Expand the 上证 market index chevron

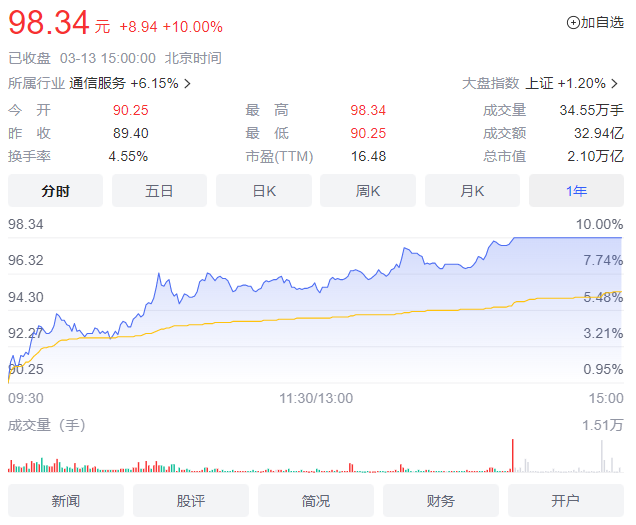point(615,84)
